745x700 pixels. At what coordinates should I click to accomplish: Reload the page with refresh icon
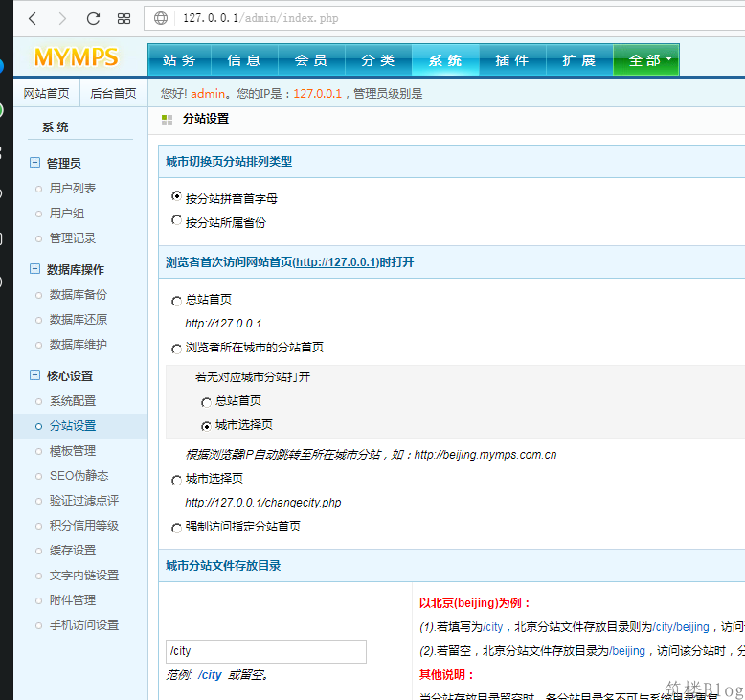(x=93, y=18)
